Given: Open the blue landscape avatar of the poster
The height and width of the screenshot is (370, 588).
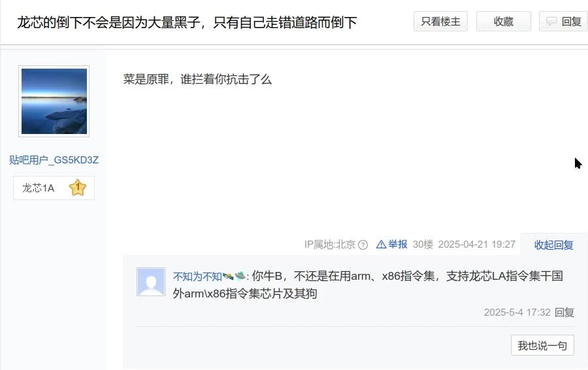Looking at the screenshot, I should click(54, 101).
